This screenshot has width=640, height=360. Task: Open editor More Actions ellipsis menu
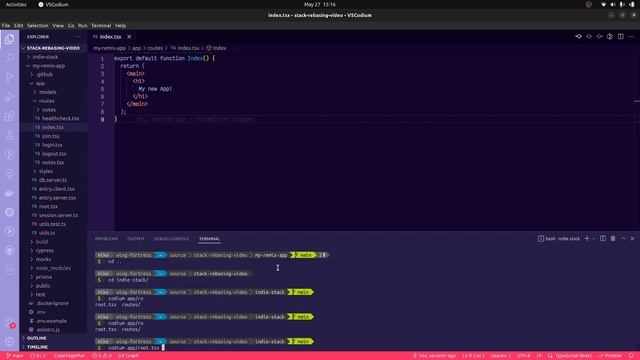(x=631, y=36)
